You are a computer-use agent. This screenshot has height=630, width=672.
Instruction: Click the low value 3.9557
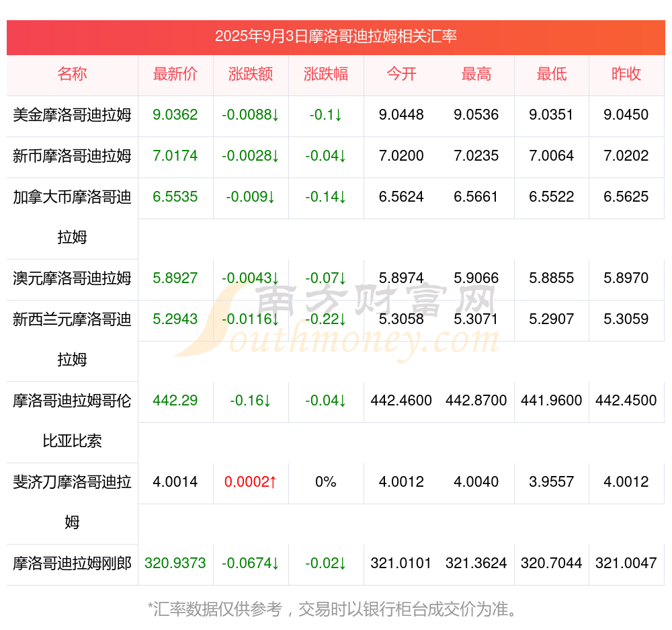coord(552,482)
